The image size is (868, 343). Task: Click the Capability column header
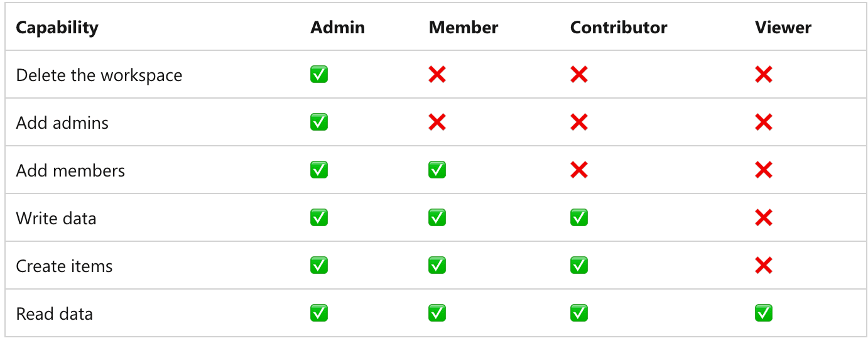(57, 28)
